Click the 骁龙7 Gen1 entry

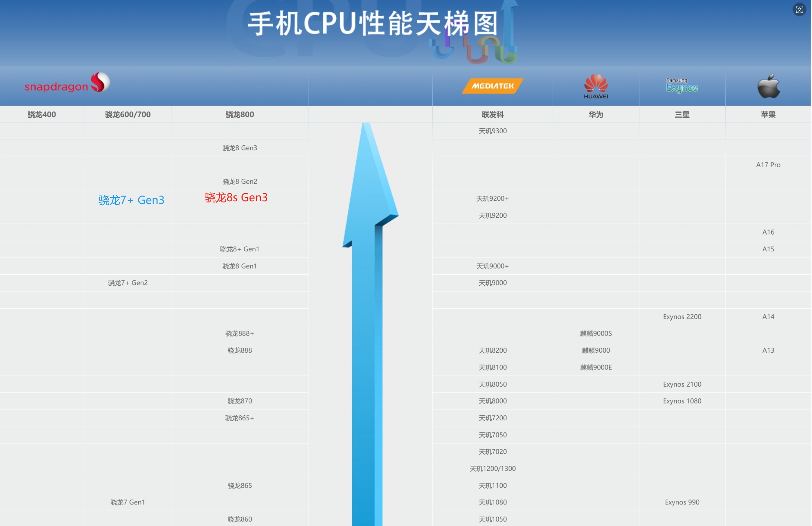128,502
